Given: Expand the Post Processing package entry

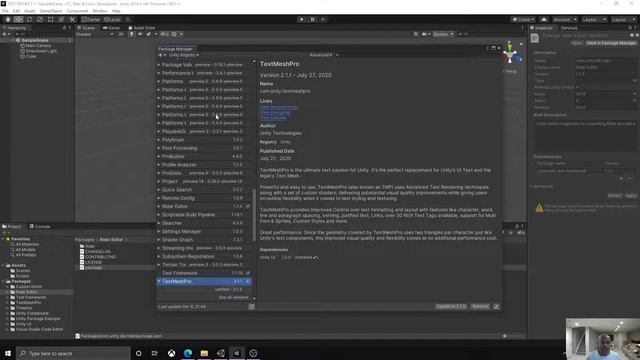Looking at the screenshot, I should point(159,148).
